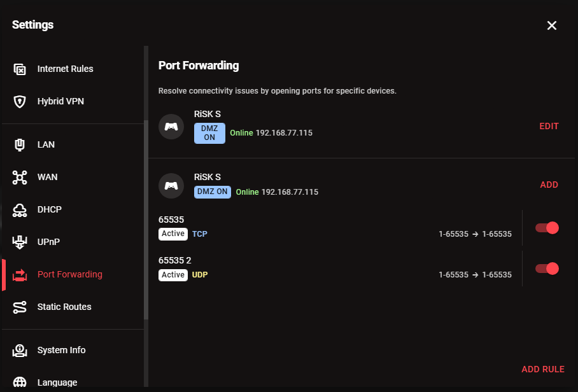Open the Port Forwarding menu item
578x392 pixels.
[x=69, y=274]
